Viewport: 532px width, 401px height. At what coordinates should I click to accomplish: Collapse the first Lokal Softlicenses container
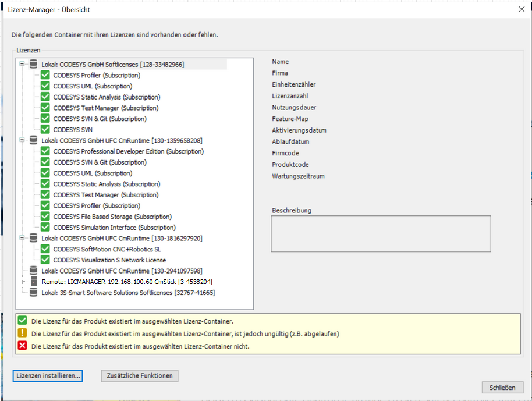click(21, 64)
